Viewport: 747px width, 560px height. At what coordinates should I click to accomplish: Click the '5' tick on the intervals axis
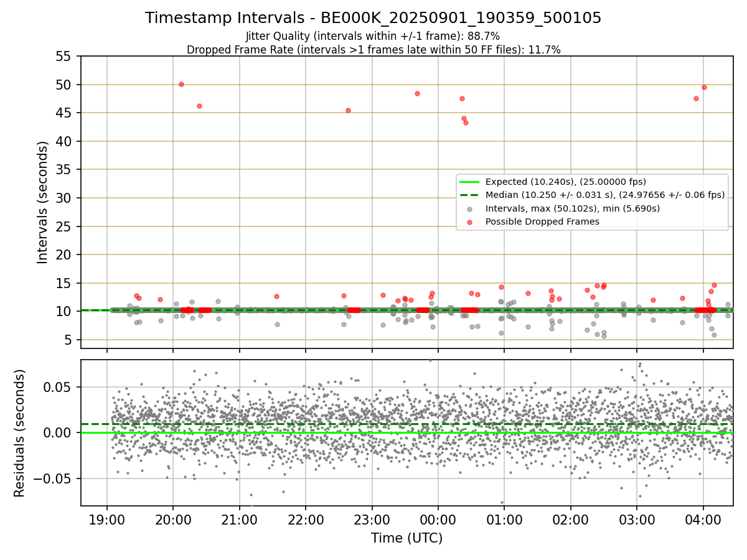tap(68, 340)
